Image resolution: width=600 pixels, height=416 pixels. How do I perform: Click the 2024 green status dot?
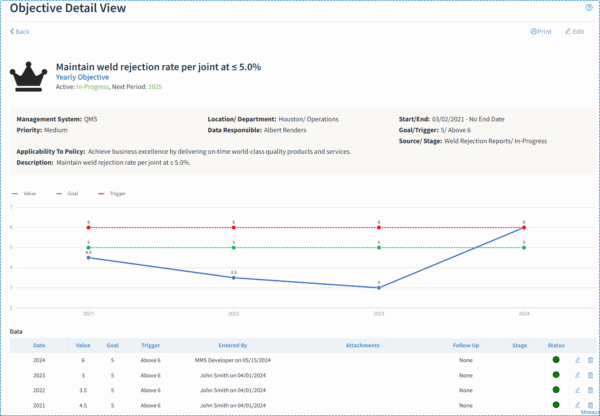556,359
